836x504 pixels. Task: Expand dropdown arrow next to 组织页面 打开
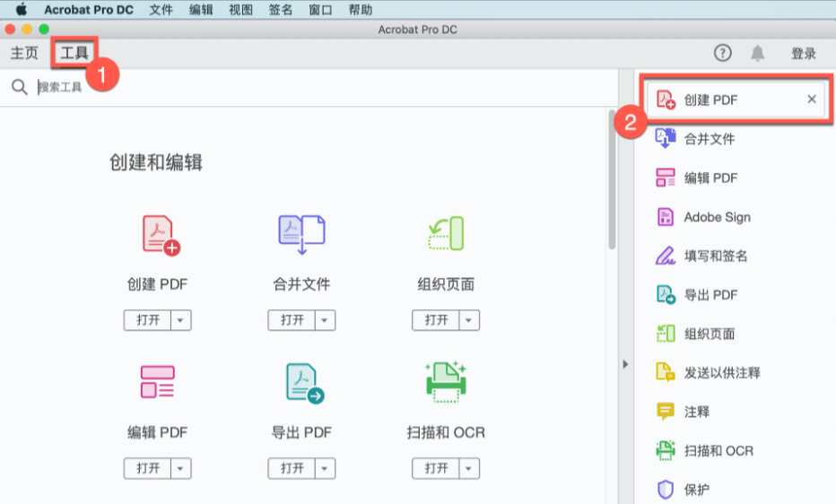point(468,320)
